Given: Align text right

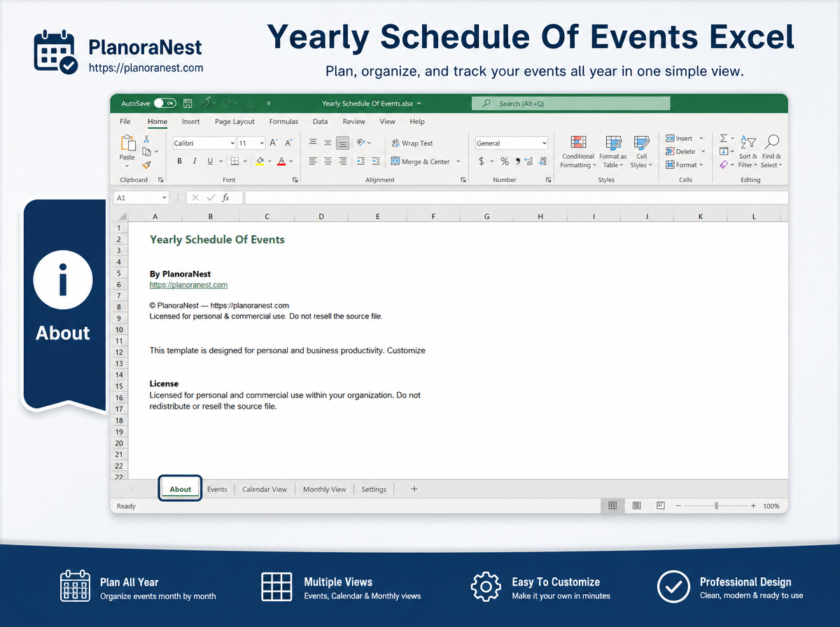Looking at the screenshot, I should [342, 161].
